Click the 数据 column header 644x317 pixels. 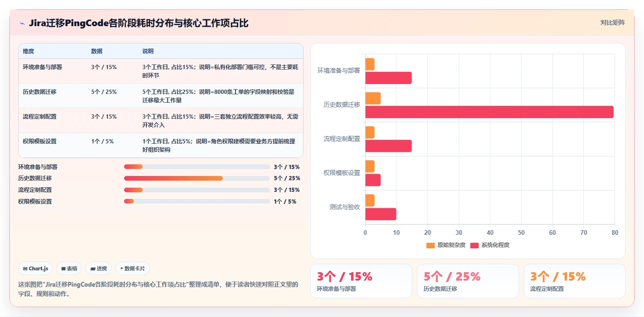tap(97, 51)
